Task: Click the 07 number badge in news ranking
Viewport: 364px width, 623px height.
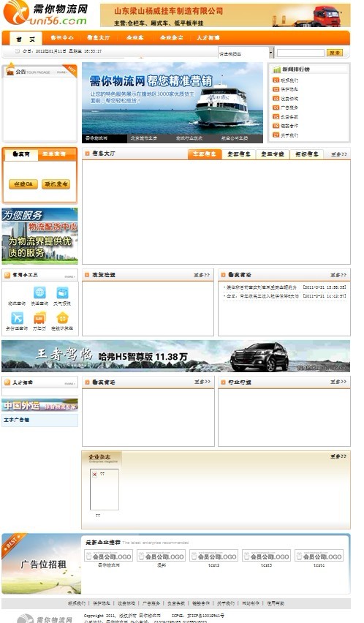Action: [x=276, y=135]
